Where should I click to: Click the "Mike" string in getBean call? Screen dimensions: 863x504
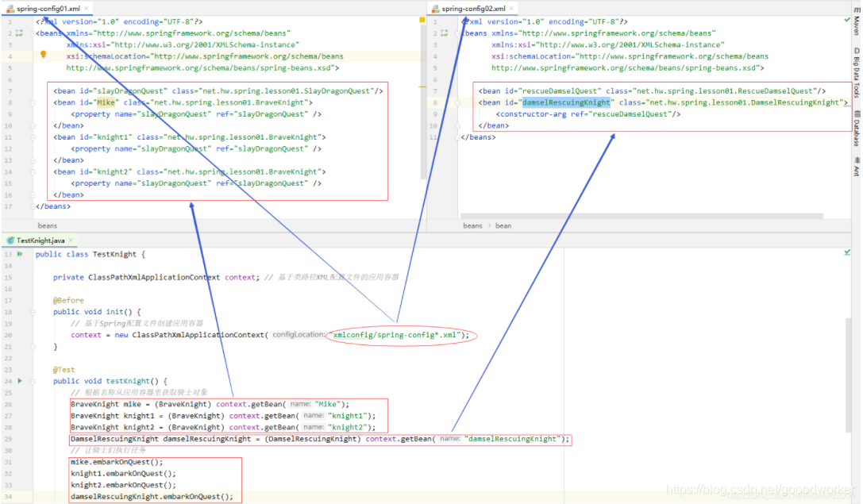point(327,404)
